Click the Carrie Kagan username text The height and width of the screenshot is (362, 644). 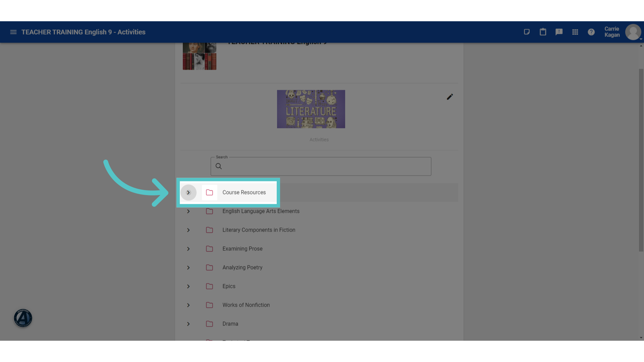pyautogui.click(x=612, y=32)
